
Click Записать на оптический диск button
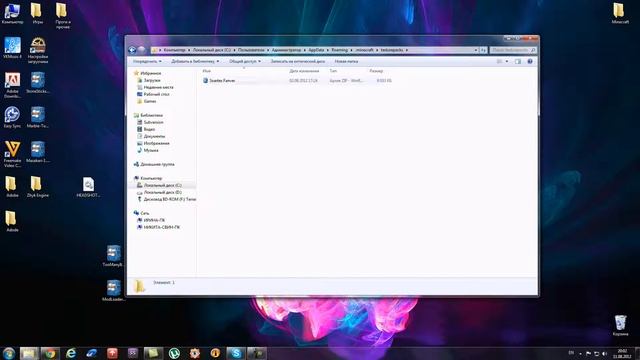click(298, 61)
